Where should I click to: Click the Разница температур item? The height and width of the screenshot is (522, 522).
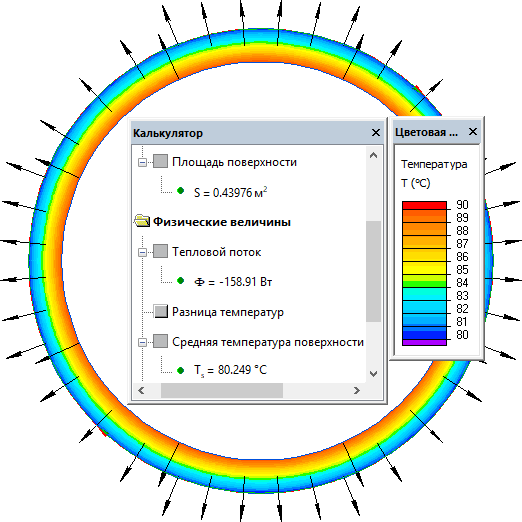point(228,312)
